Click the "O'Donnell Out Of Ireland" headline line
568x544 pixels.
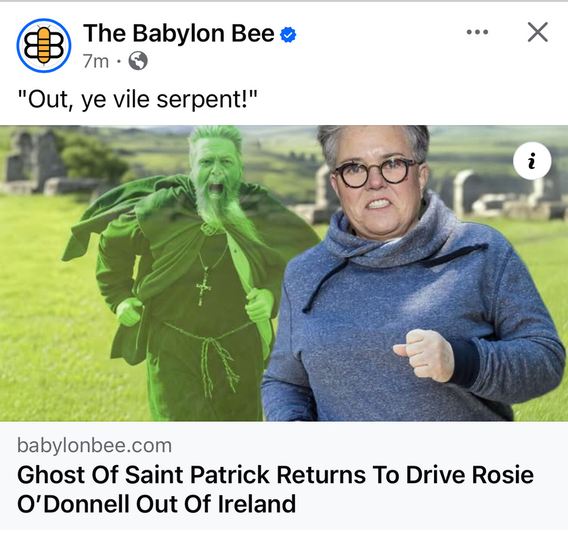click(x=156, y=504)
